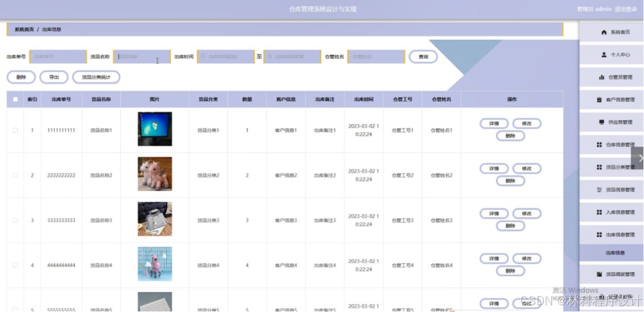Screen dimensions: 644x312
Task: Open 货品调拨管理 via its sidebar icon
Action: click(599, 274)
